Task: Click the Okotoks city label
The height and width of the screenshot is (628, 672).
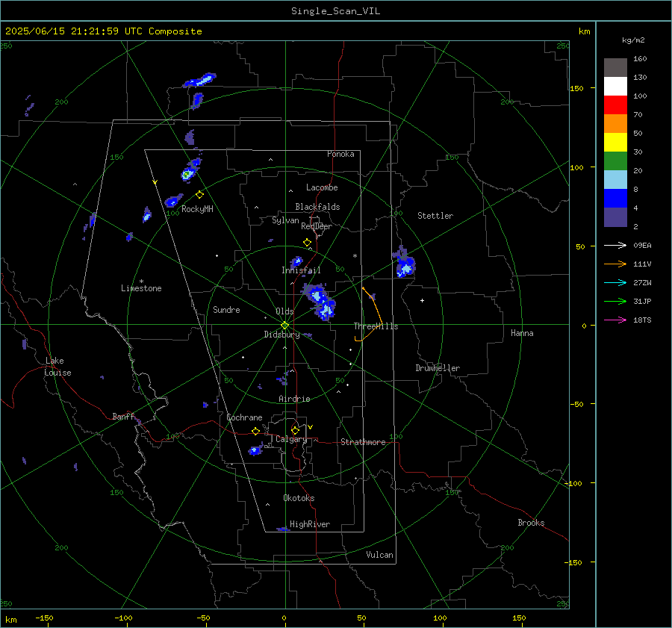Action: pos(299,498)
